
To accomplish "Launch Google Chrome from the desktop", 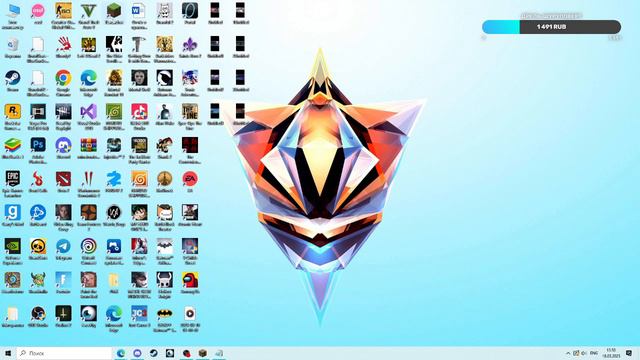I will [63, 78].
